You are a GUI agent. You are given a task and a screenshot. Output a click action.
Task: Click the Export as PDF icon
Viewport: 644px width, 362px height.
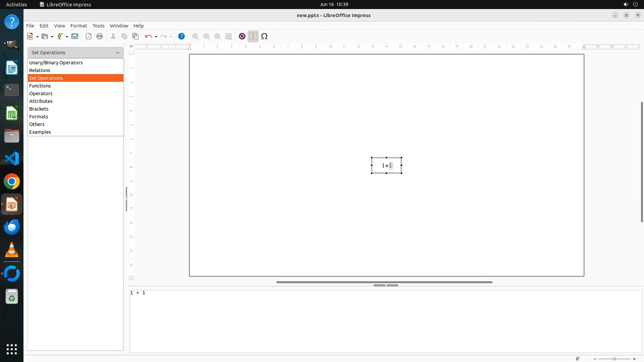tap(89, 36)
